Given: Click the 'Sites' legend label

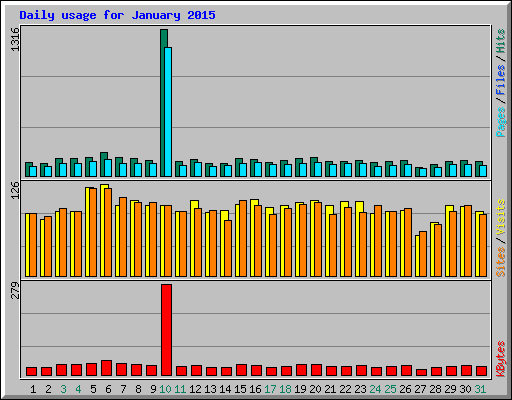Looking at the screenshot, I should tap(500, 262).
